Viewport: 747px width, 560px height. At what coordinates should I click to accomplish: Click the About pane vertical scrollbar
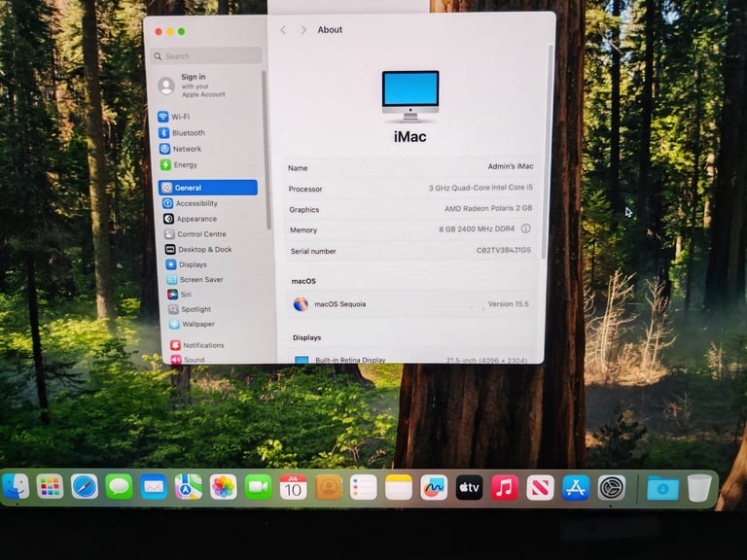click(549, 153)
